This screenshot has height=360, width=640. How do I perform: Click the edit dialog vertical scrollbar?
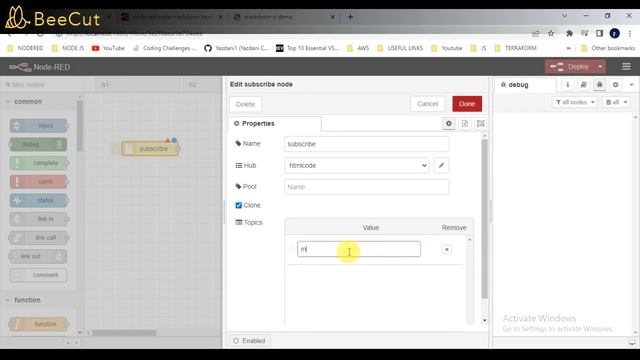tap(484, 218)
